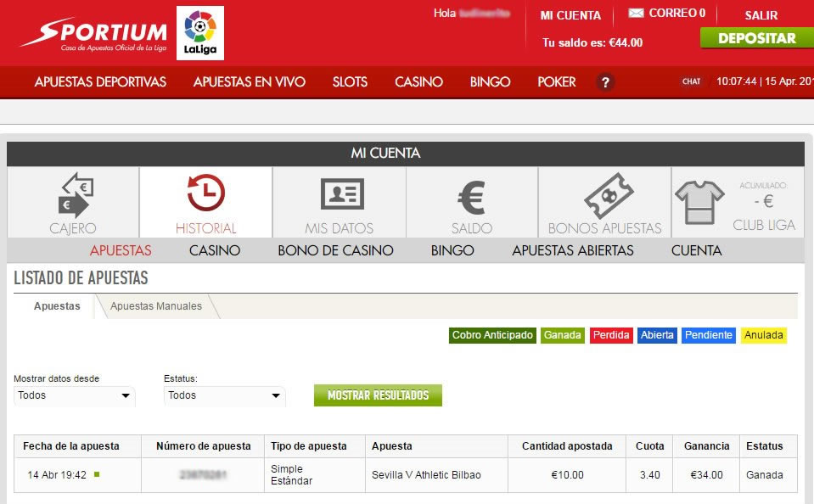Open the Bingo main menu item
This screenshot has width=814, height=504.
click(x=490, y=82)
